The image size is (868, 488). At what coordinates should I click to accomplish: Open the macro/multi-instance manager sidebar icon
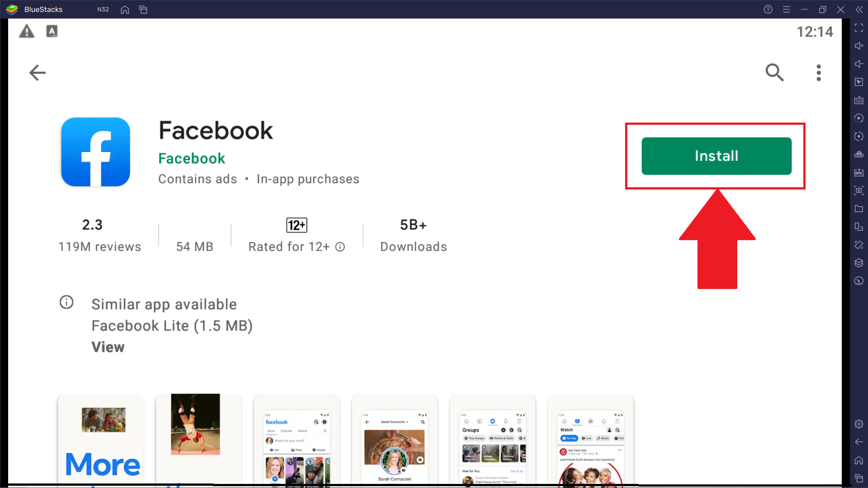[859, 154]
